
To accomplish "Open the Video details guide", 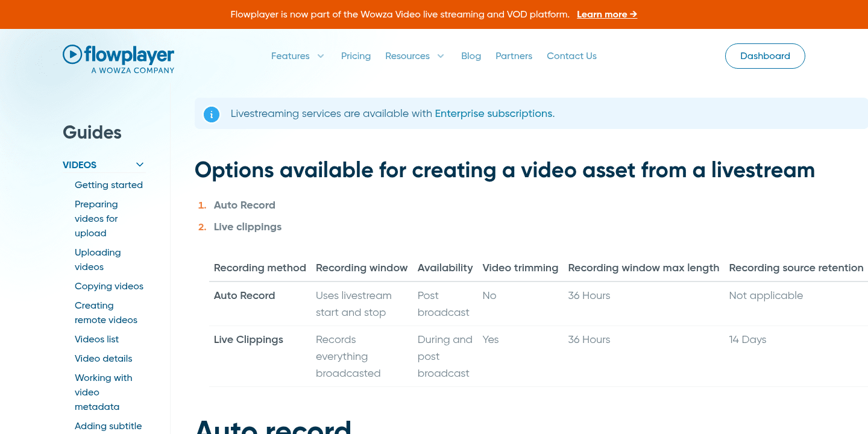I will pyautogui.click(x=103, y=359).
